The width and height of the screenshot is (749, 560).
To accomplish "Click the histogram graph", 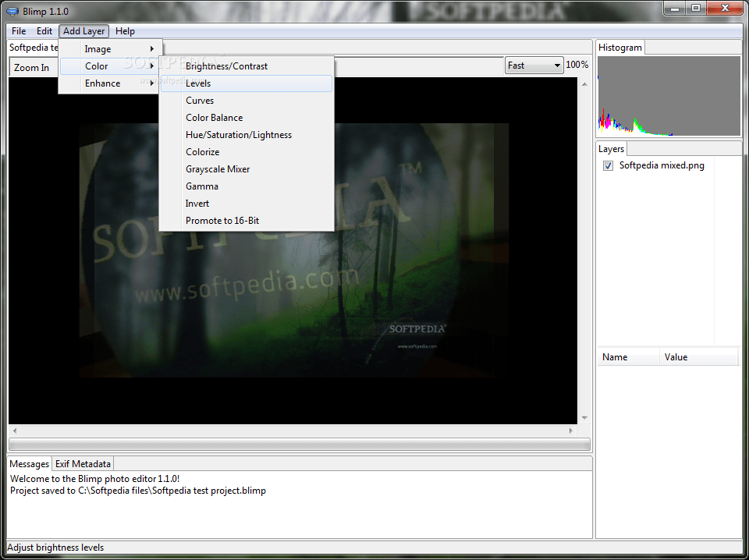I will click(669, 96).
